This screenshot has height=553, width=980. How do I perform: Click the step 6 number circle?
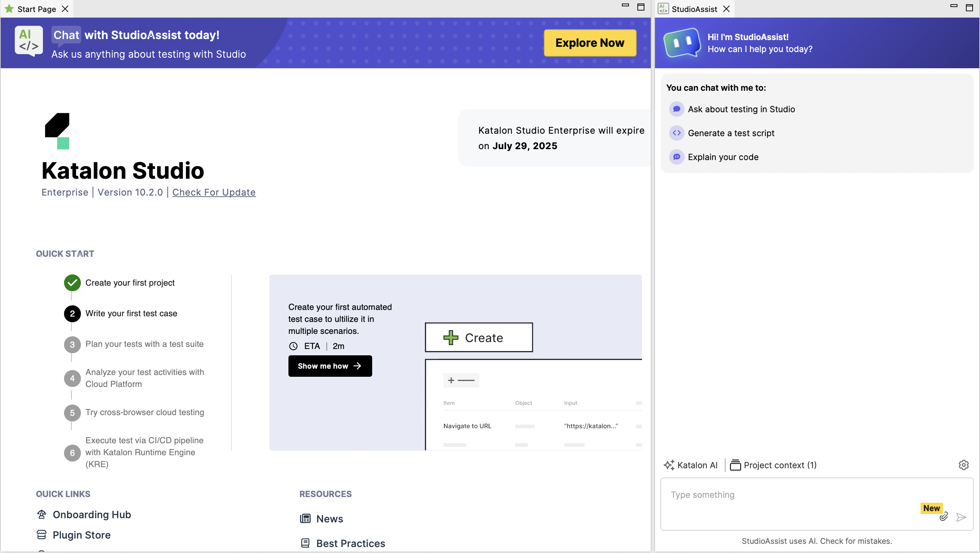pyautogui.click(x=72, y=453)
